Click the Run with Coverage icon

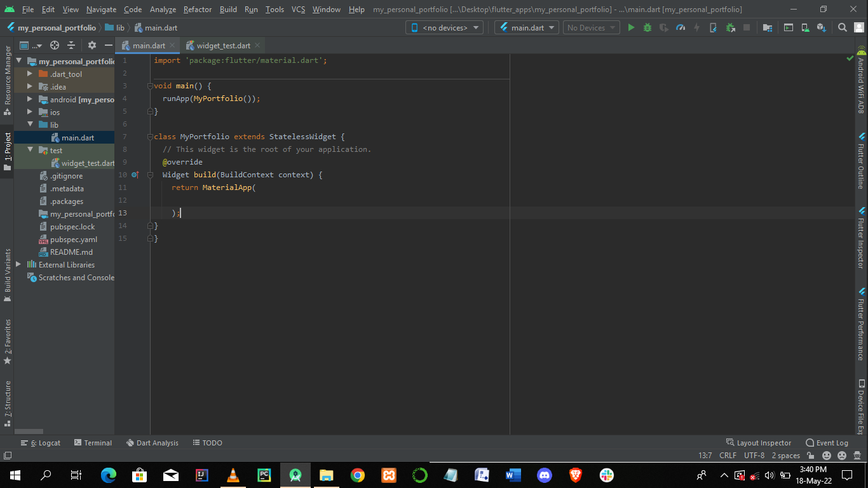point(664,28)
